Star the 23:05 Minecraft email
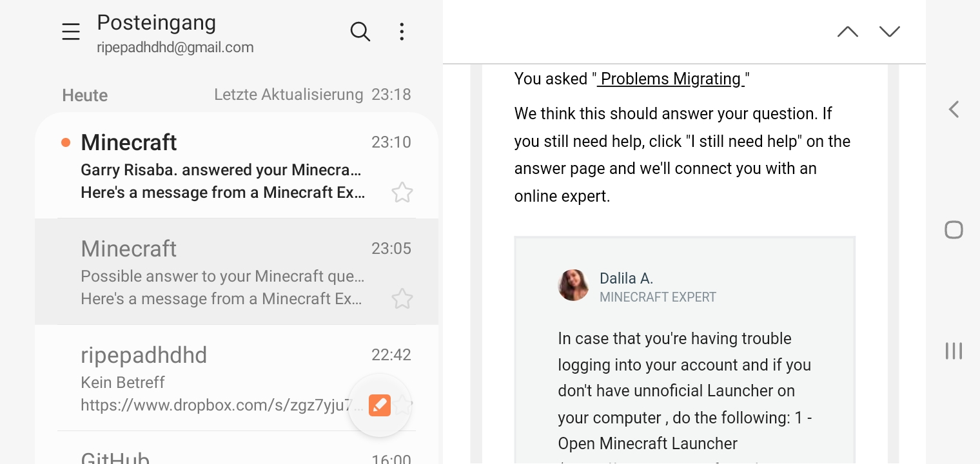 click(402, 298)
